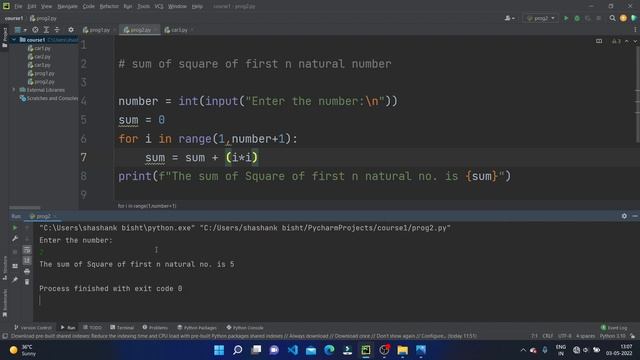Select prog1.py in project tree
The image size is (640, 360).
41,73
